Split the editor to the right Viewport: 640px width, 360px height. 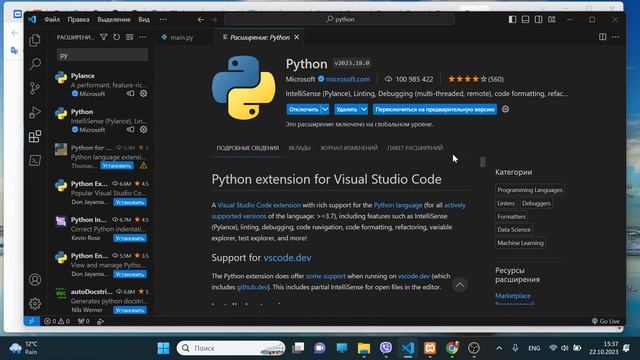602,37
